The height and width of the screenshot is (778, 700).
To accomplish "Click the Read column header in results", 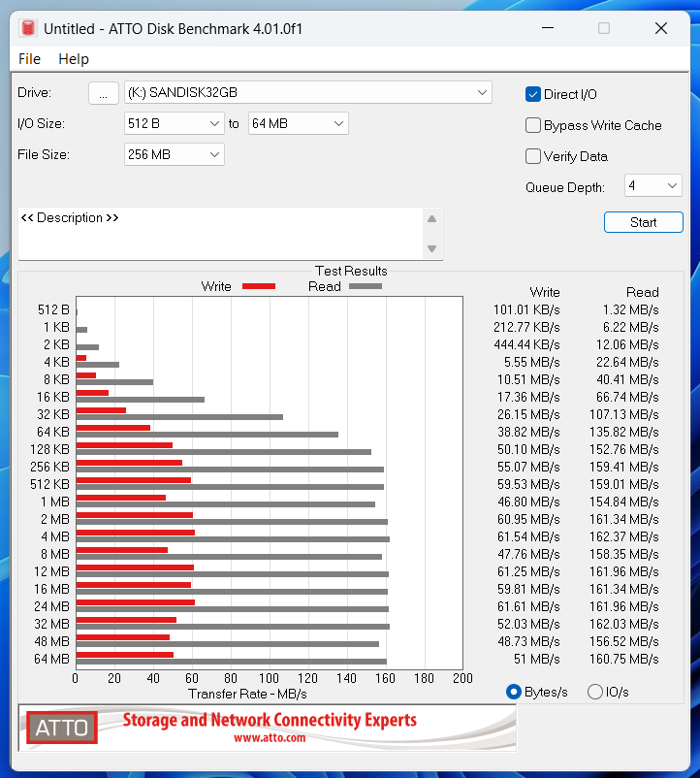I will [642, 292].
